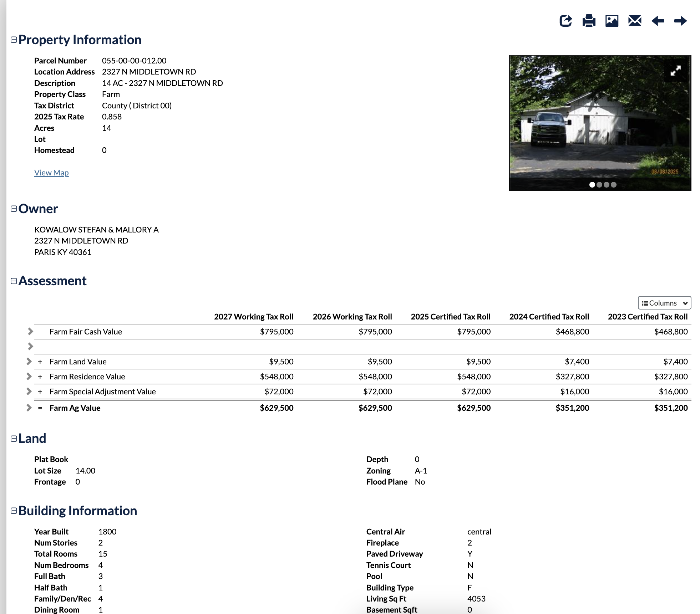
Task: Click the Zoning value A-1
Action: (421, 471)
